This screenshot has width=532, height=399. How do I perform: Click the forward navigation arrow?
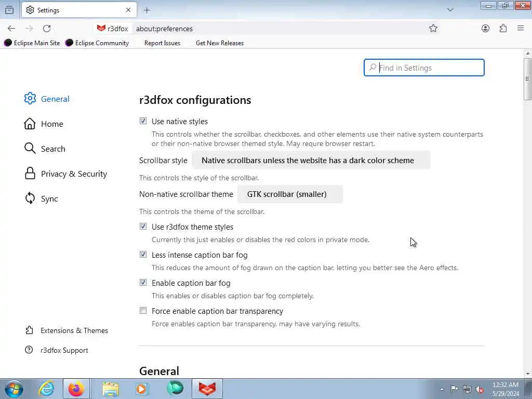click(29, 29)
